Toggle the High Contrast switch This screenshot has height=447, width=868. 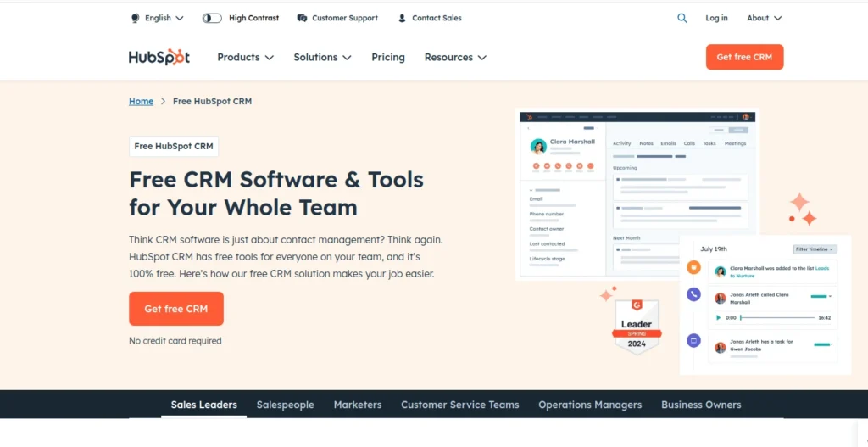(x=212, y=18)
